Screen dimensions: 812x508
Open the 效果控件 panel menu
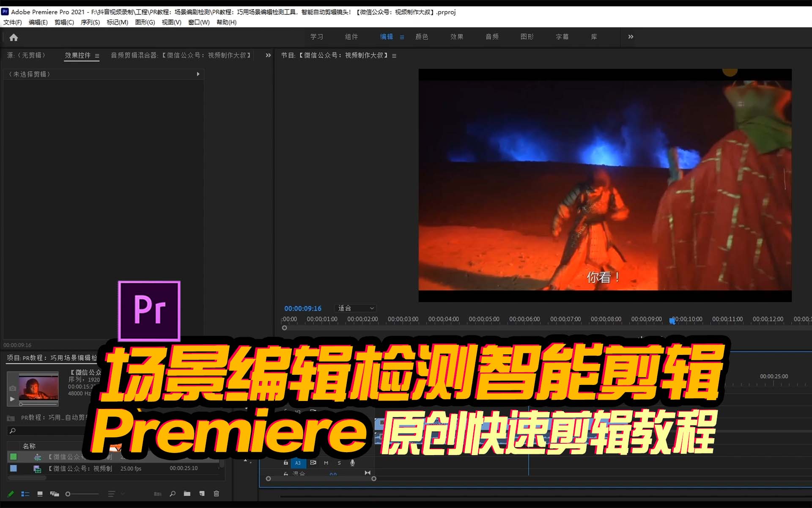(x=97, y=56)
